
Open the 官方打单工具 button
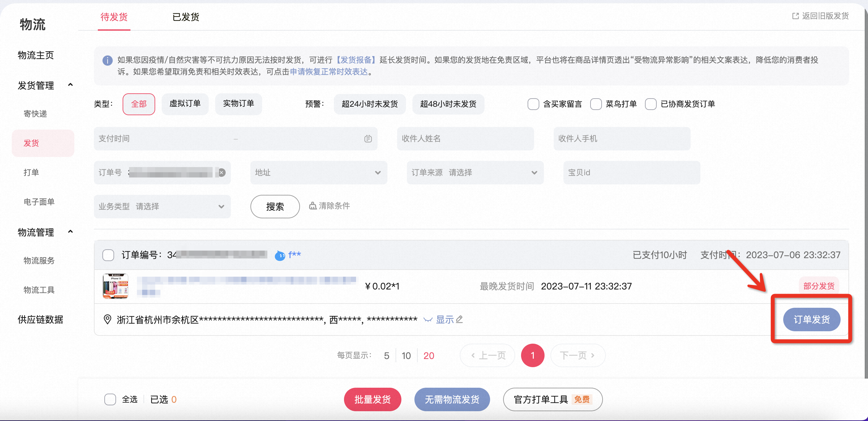tap(553, 399)
